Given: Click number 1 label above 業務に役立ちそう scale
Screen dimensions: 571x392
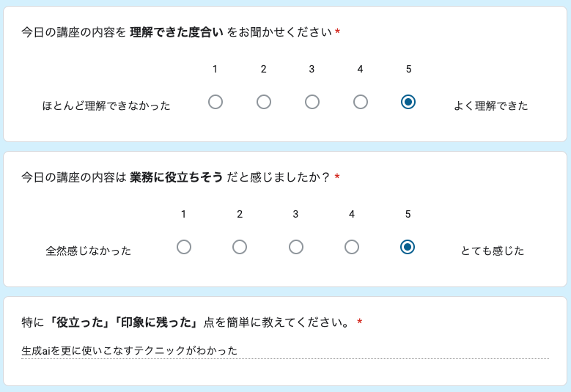Looking at the screenshot, I should 183,214.
